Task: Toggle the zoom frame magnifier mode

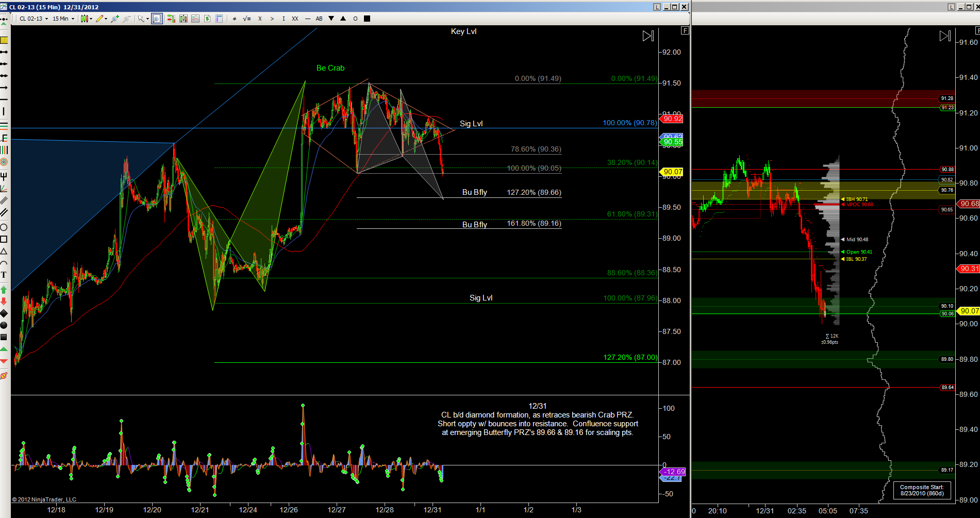Action: [157, 19]
